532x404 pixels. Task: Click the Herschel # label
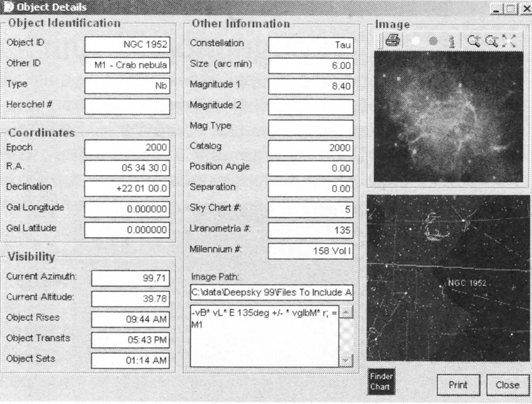pos(29,104)
